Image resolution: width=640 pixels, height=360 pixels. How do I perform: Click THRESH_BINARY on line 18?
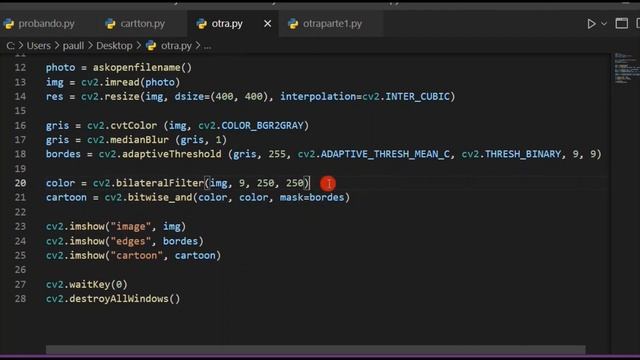tap(522, 154)
